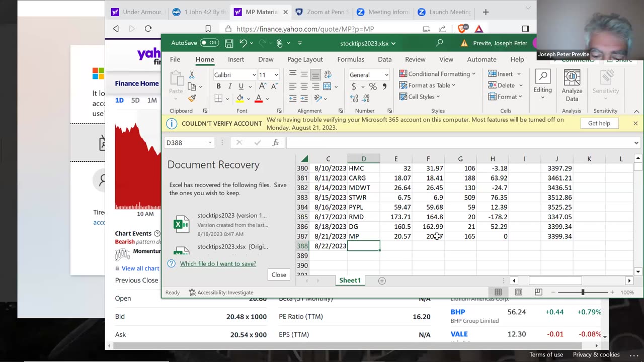This screenshot has height=362, width=644.
Task: Click the Get help button
Action: pyautogui.click(x=599, y=123)
